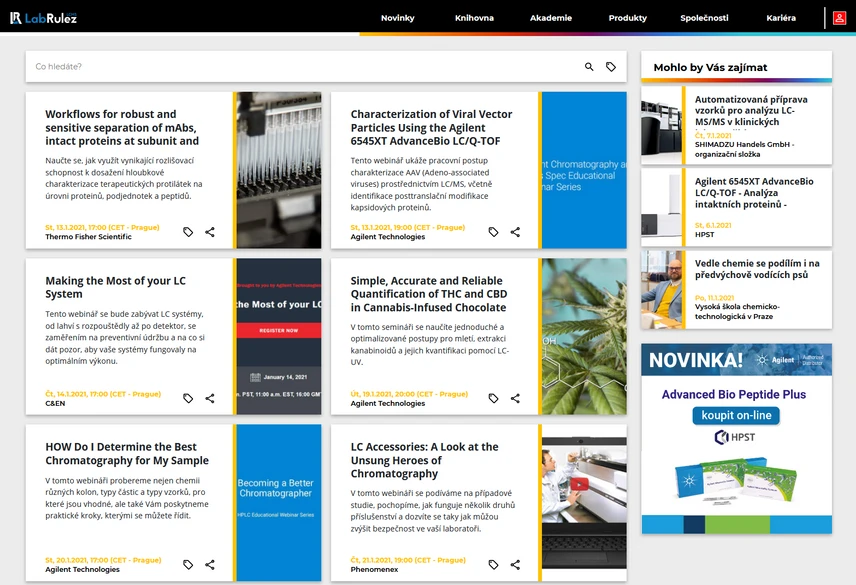856x585 pixels.
Task: Click the koupit on-line button in ad
Action: [x=736, y=415]
